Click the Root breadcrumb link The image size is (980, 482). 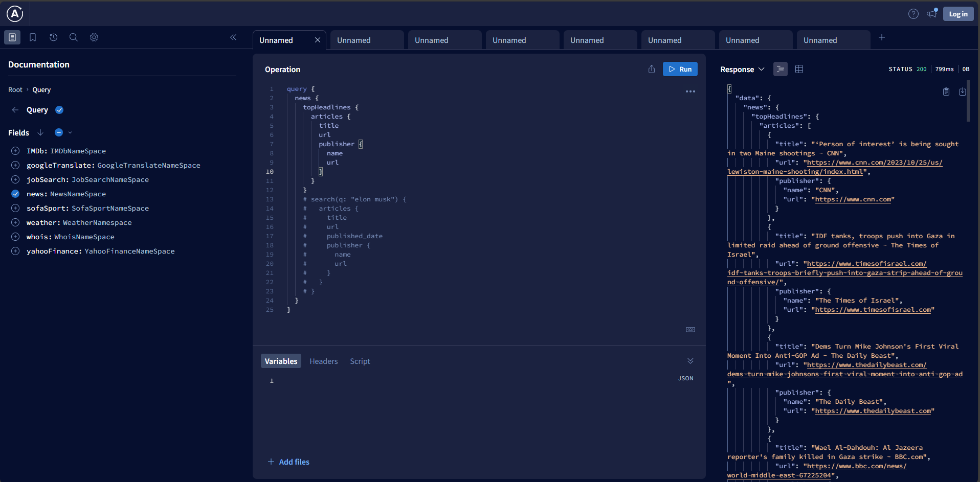pos(15,90)
